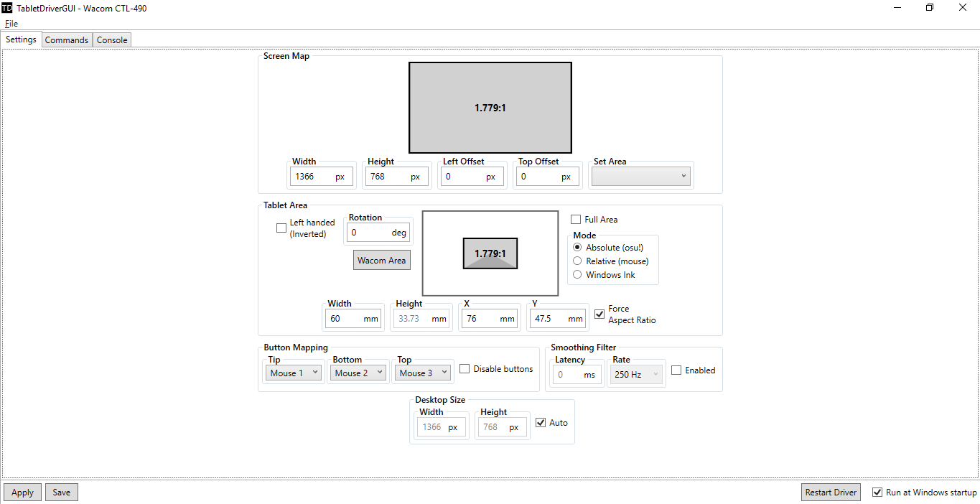Screen dimensions: 980x504
Task: Toggle the Desktop Size Auto checkbox
Action: [541, 422]
